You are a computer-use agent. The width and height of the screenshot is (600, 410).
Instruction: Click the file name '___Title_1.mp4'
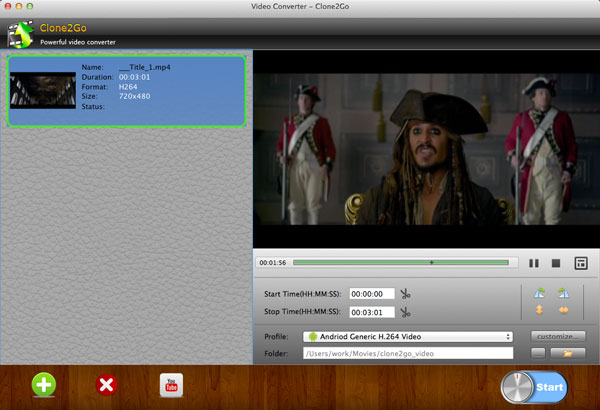tap(145, 67)
